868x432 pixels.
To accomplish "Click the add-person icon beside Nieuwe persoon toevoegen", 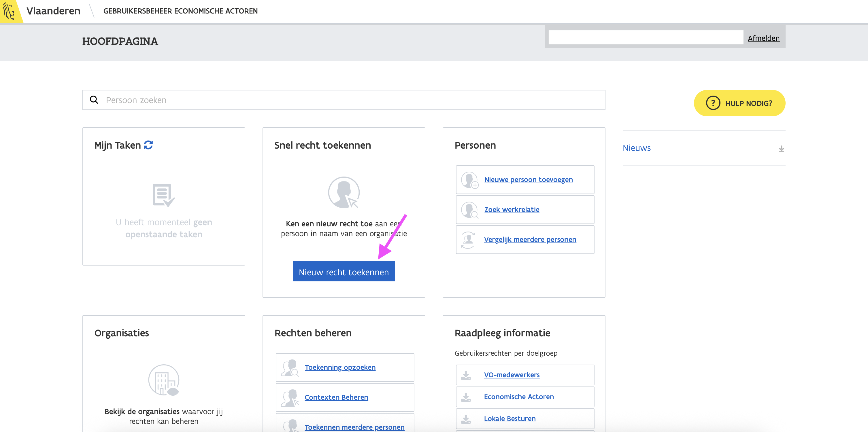I will tap(469, 180).
